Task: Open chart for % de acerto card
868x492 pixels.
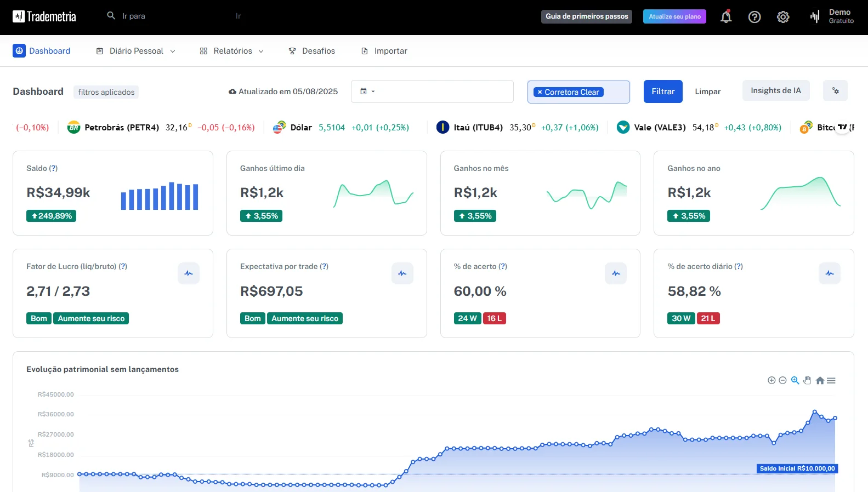Action: coord(616,273)
